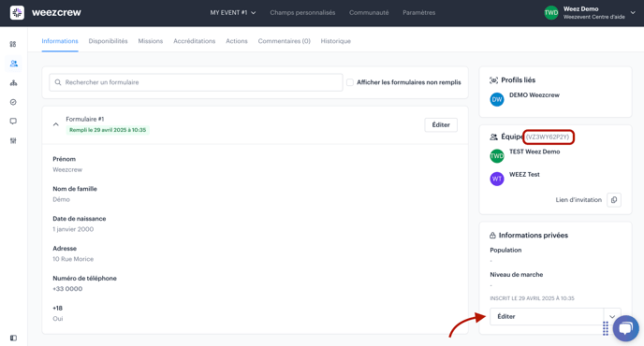
Task: Click the address 10 Rue Morice
Action: coord(73,259)
